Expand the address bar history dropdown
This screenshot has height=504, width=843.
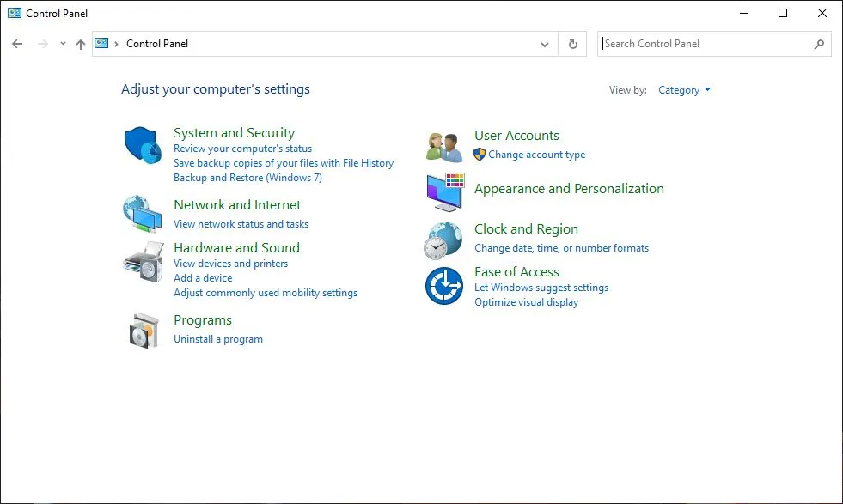[545, 44]
